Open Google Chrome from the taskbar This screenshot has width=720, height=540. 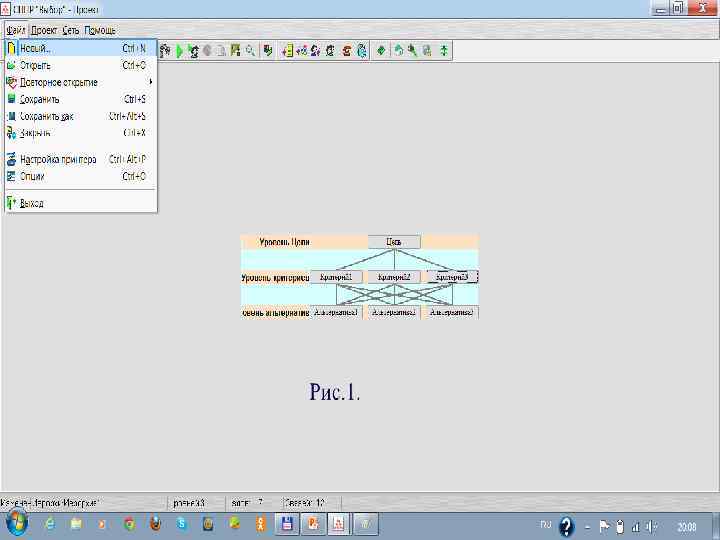pyautogui.click(x=129, y=524)
